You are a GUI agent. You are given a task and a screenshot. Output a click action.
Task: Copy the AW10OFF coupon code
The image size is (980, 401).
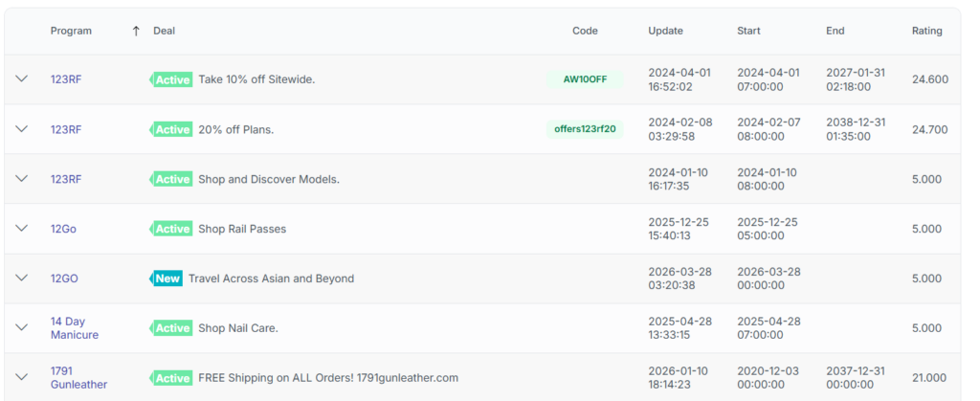584,79
